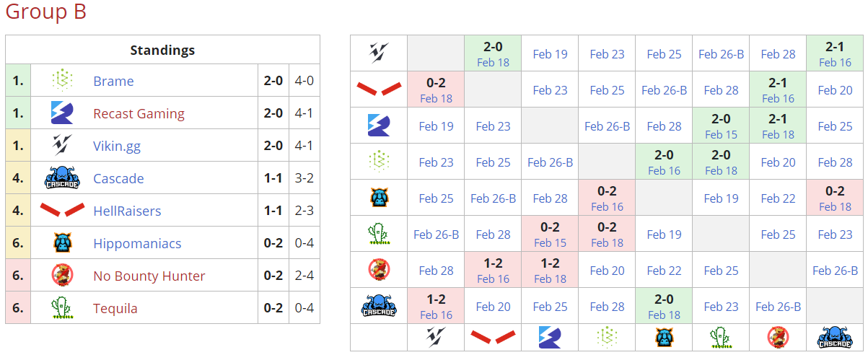This screenshot has width=868, height=355.
Task: Click the No Bounty Hunter logo in standings
Action: click(62, 276)
